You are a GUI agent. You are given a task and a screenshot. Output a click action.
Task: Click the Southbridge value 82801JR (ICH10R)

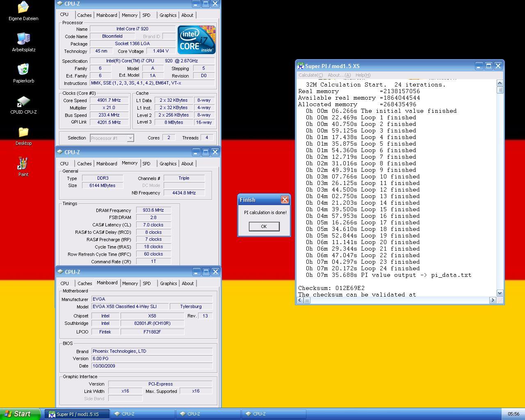(x=152, y=324)
